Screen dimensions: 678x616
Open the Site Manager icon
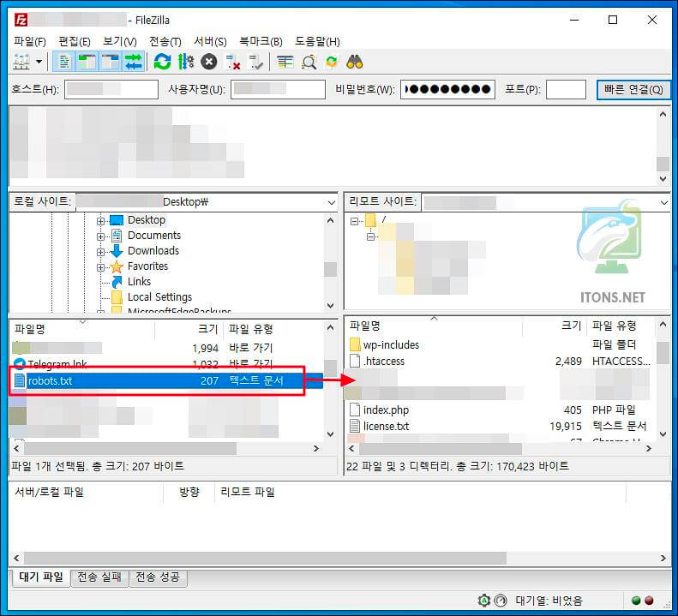point(21,62)
